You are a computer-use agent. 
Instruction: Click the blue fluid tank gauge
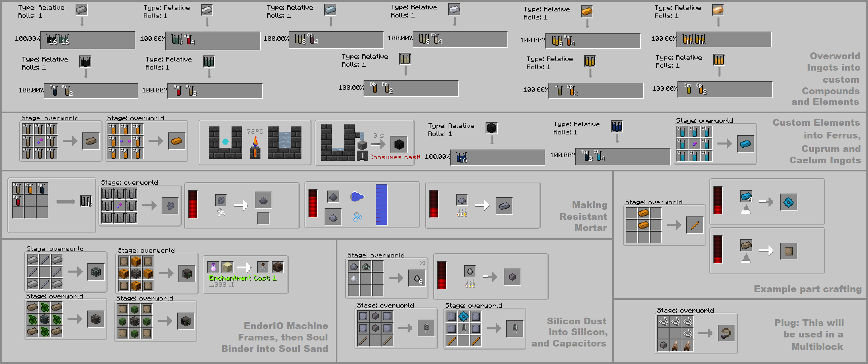[381, 204]
